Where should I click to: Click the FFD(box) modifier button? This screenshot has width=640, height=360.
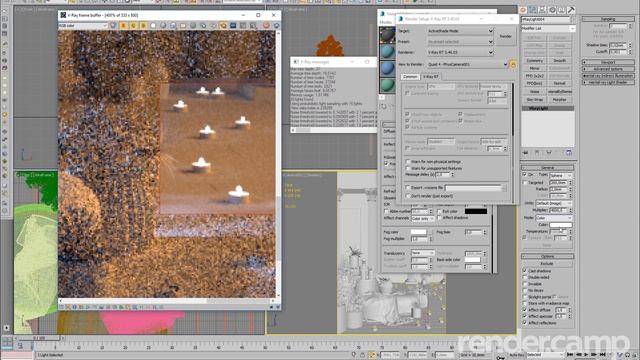pos(534,84)
